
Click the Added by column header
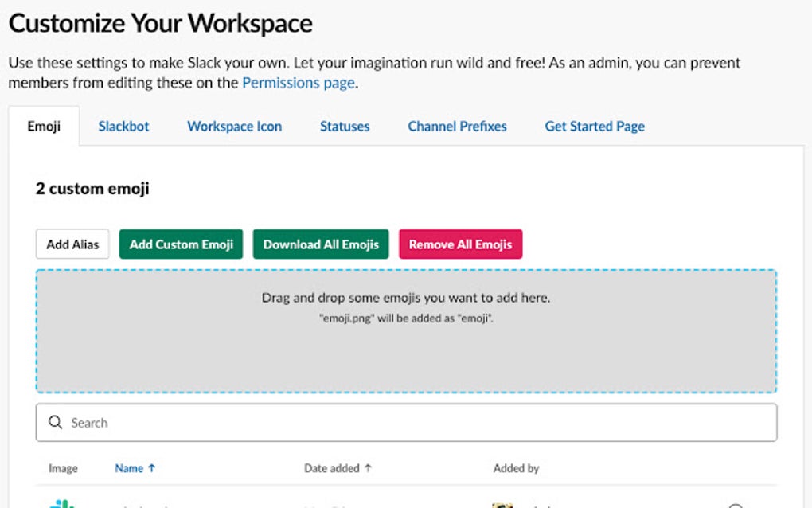click(516, 468)
